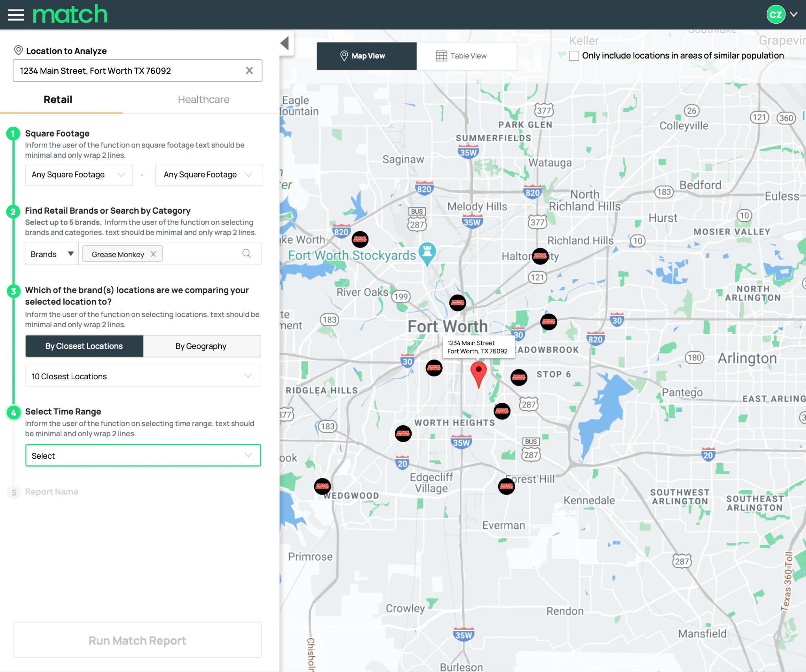Open the minimum square footage dropdown

79,175
